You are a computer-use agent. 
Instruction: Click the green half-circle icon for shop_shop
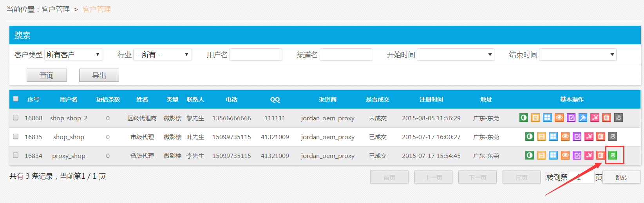coord(530,136)
